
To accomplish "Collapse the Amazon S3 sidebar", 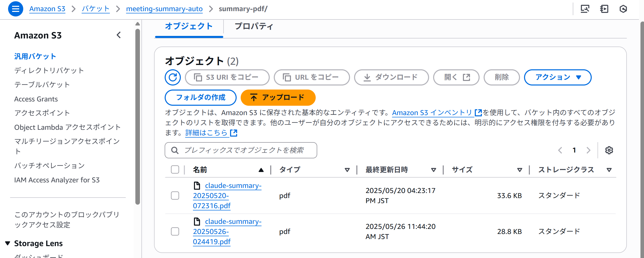I will 119,35.
